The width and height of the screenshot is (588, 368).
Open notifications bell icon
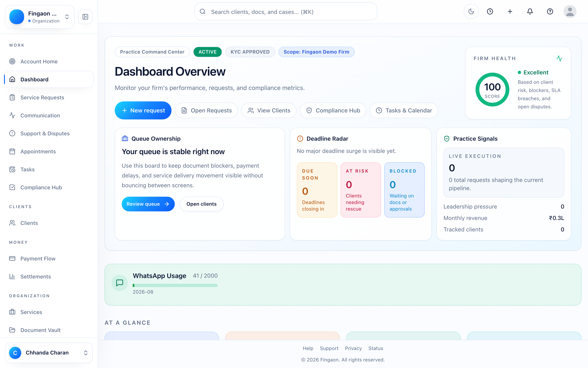(x=530, y=11)
